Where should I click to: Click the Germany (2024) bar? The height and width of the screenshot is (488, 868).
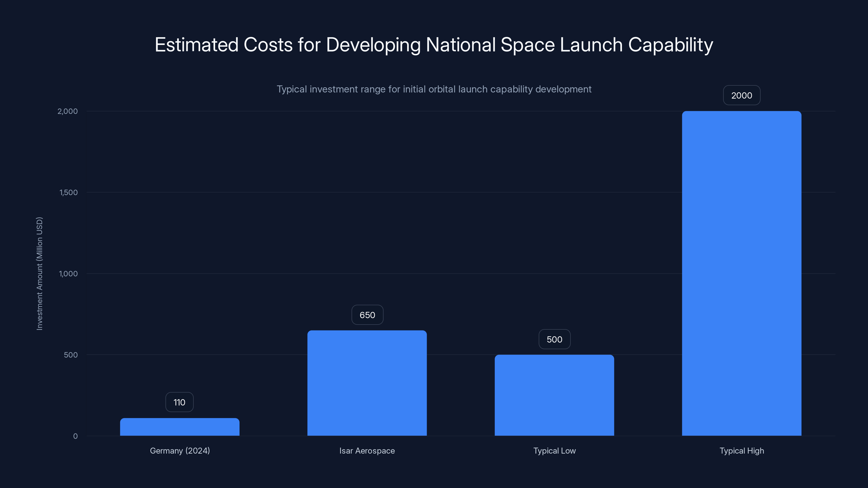pyautogui.click(x=179, y=428)
